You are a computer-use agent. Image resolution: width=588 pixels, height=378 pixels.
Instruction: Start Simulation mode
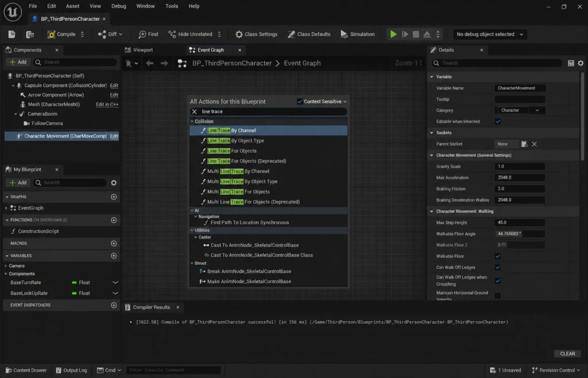point(357,34)
